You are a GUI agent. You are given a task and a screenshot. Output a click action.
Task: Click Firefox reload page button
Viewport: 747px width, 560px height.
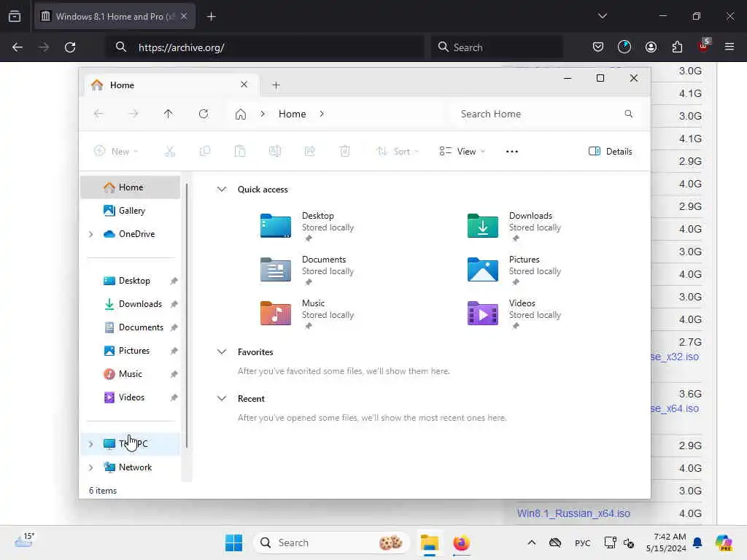tap(70, 47)
